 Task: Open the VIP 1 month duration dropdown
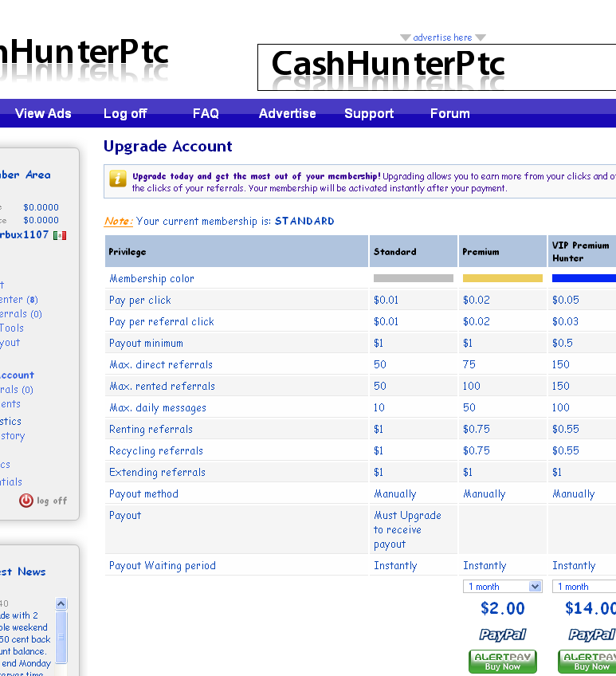point(584,587)
